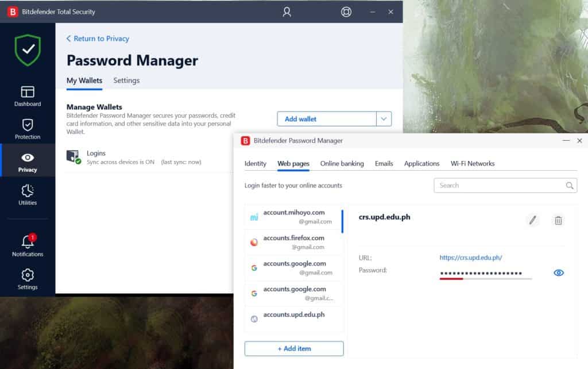Screen dimensions: 588x369
Task: Open Notifications bell in the sidebar
Action: pyautogui.click(x=28, y=245)
